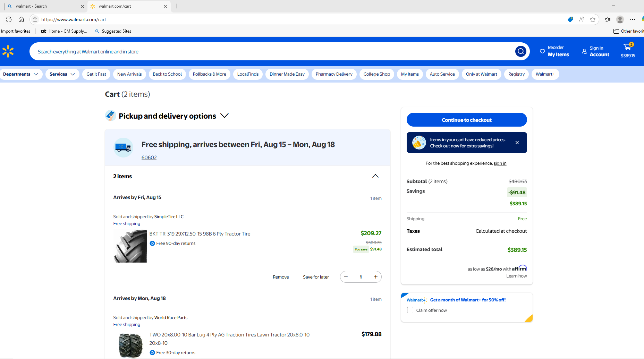Click the shipping truck icon
Image resolution: width=644 pixels, height=359 pixels.
[124, 147]
